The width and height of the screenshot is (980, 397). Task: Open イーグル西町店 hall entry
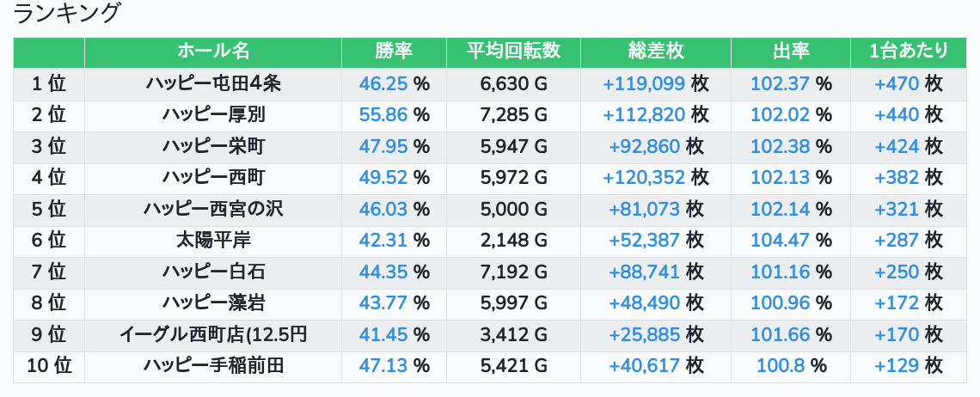pyautogui.click(x=213, y=334)
